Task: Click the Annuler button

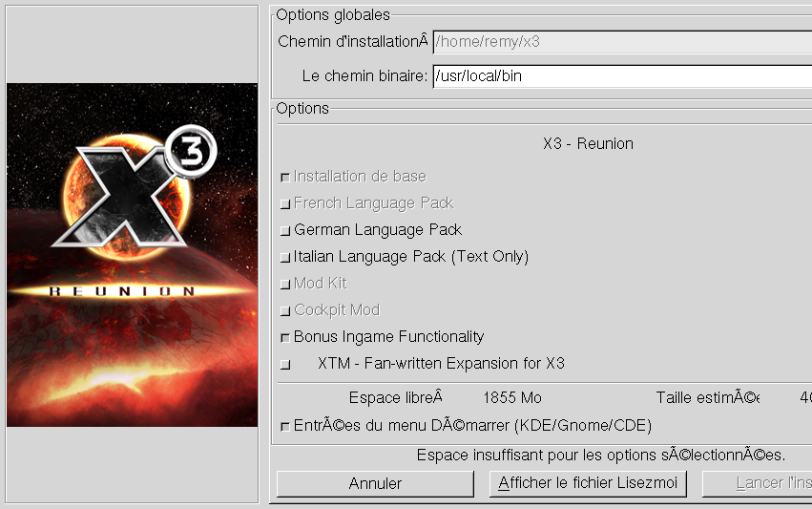Action: [x=375, y=483]
